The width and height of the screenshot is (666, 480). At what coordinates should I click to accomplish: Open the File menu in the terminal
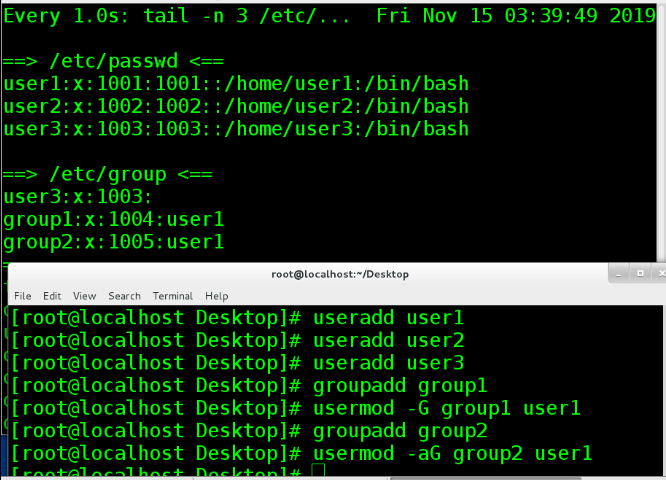click(23, 296)
